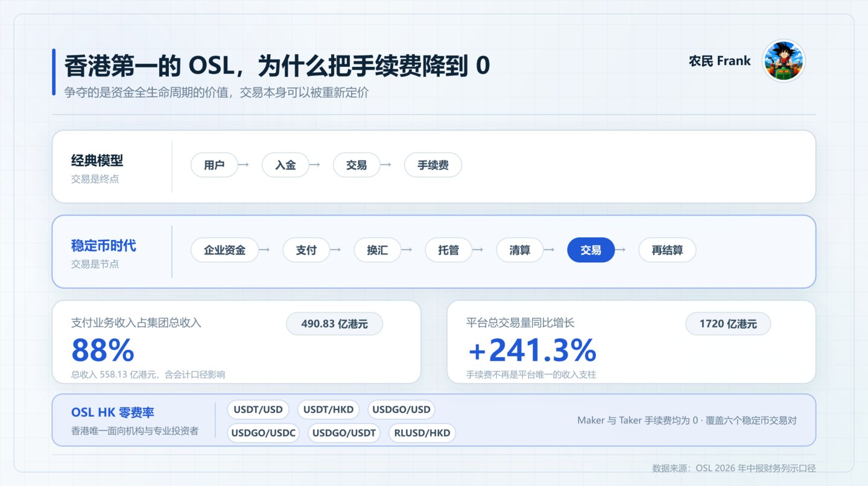This screenshot has height=486, width=868.
Task: Select the USDGO/USDC trading pair chip
Action: click(x=264, y=433)
